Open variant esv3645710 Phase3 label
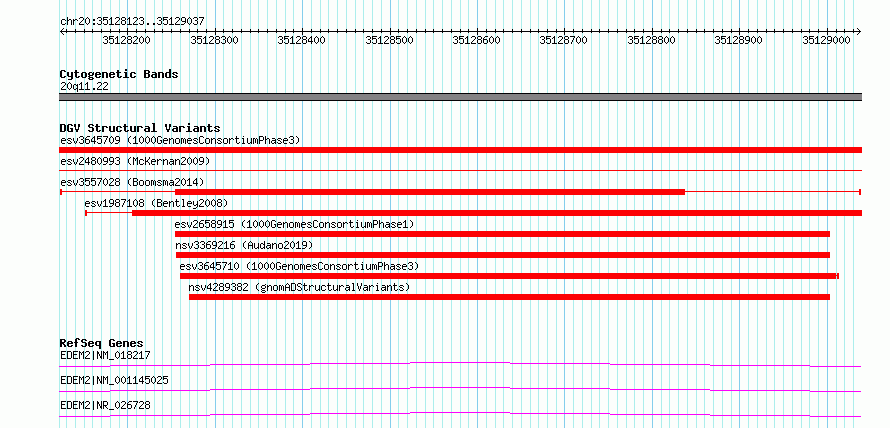 (299, 266)
